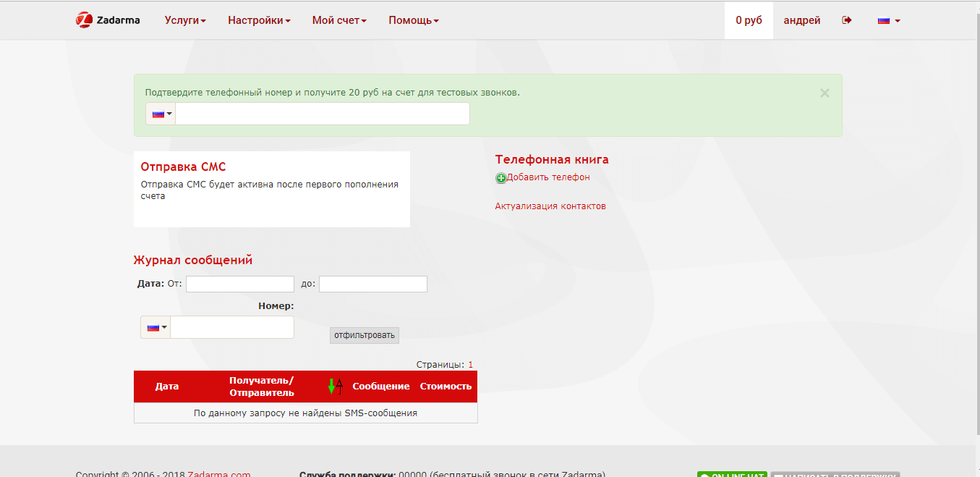Open the Мой счет menu
980x477 pixels.
tap(339, 20)
